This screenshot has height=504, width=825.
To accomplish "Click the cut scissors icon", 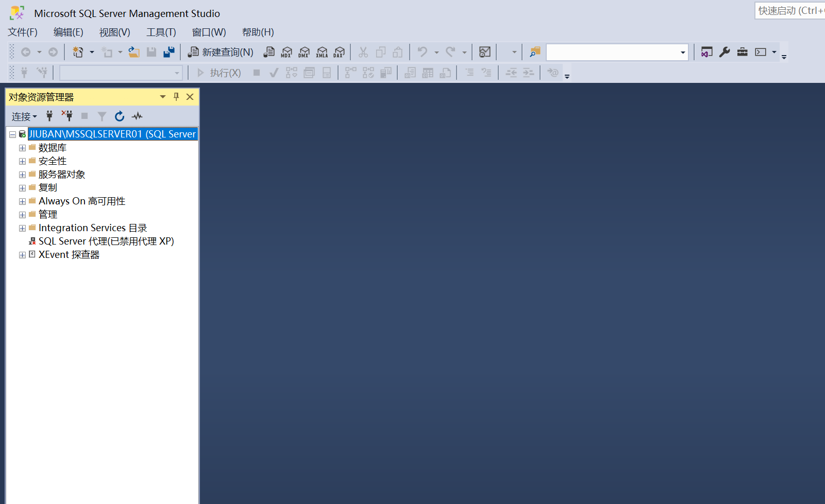I will pyautogui.click(x=363, y=52).
